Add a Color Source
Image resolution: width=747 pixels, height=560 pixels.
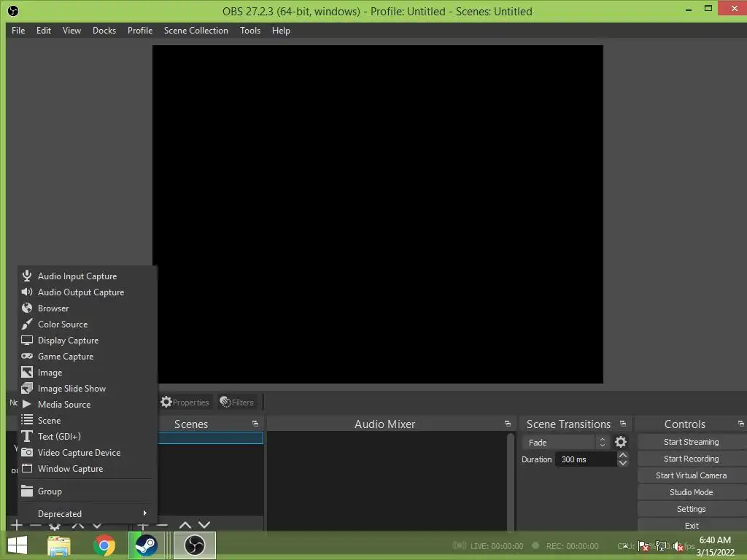point(88,324)
